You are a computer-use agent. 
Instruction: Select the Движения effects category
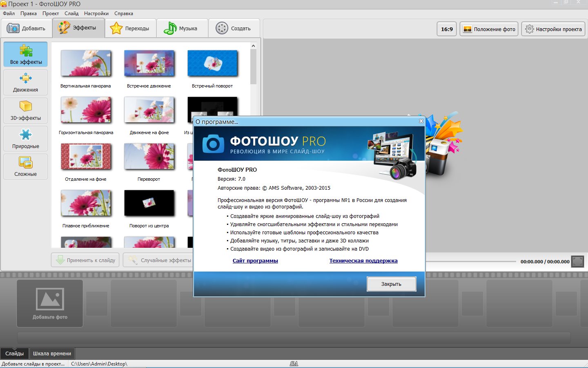[26, 83]
